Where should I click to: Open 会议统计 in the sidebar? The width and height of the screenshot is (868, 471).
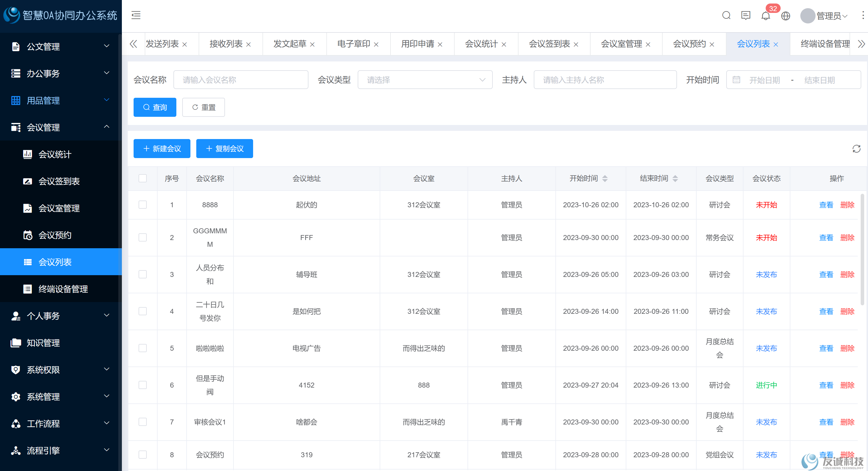point(61,154)
